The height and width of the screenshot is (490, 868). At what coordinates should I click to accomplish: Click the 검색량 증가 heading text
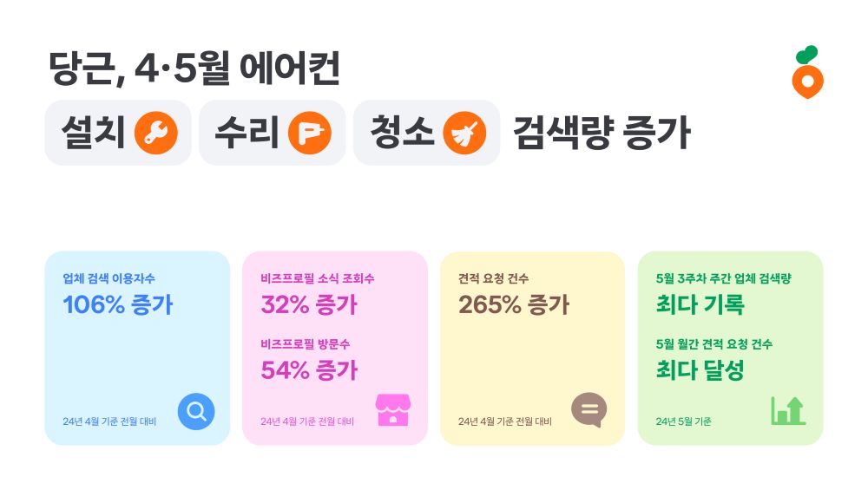click(602, 133)
